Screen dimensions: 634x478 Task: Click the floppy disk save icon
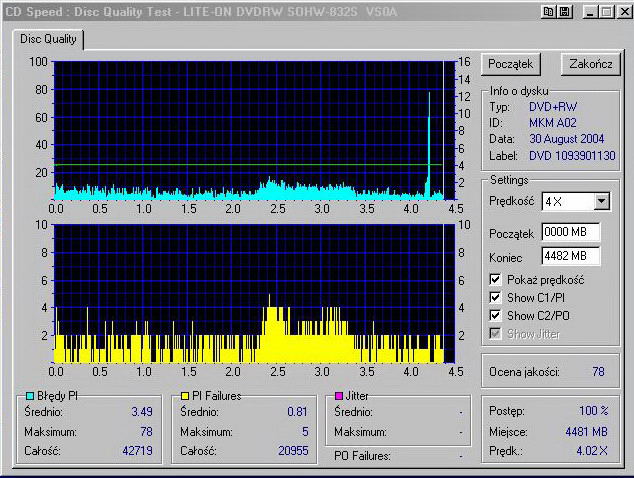pyautogui.click(x=564, y=11)
